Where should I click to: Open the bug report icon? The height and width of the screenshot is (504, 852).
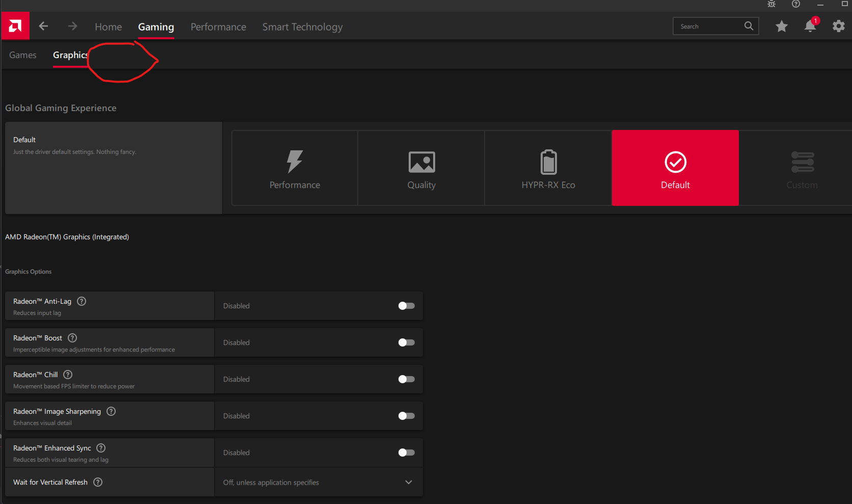[771, 4]
